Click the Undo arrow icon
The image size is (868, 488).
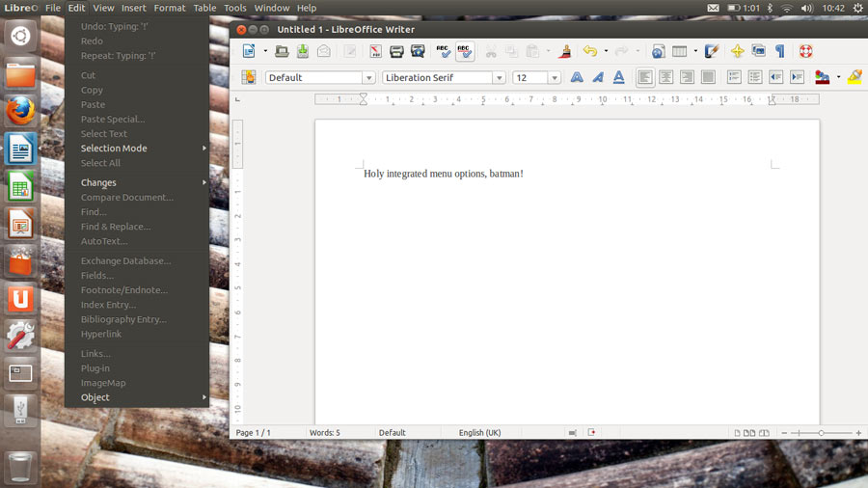coord(589,51)
